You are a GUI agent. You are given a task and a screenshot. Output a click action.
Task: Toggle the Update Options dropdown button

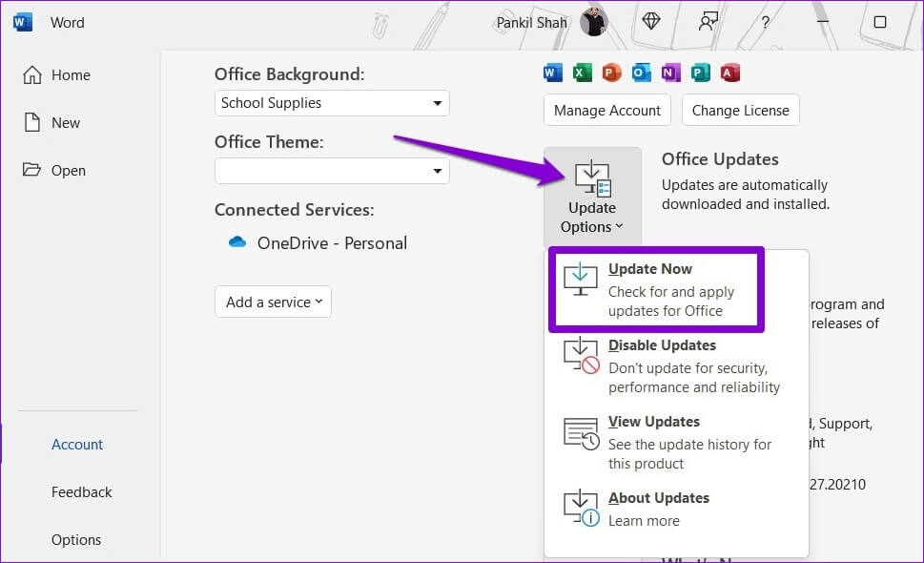tap(592, 197)
